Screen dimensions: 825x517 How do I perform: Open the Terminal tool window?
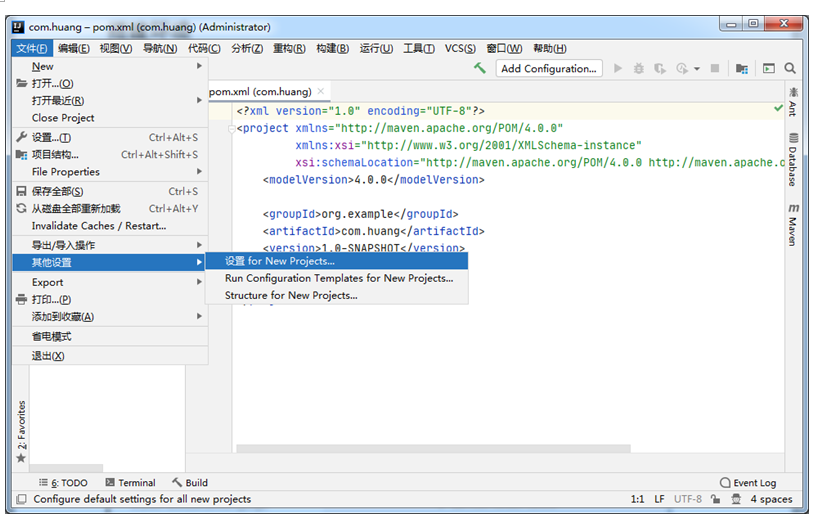[x=130, y=482]
